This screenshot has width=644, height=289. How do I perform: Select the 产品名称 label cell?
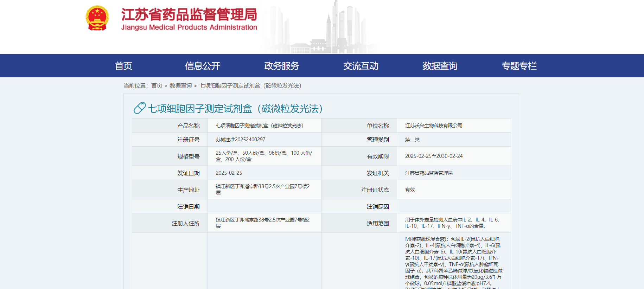point(170,126)
